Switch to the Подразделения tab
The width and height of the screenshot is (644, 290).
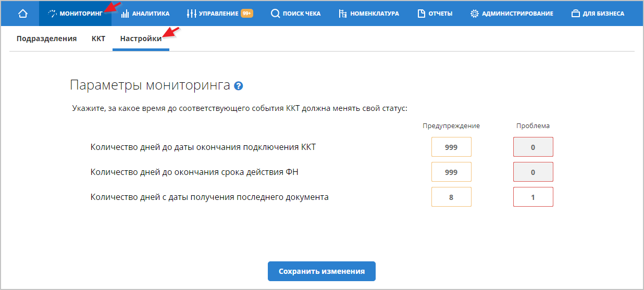46,39
